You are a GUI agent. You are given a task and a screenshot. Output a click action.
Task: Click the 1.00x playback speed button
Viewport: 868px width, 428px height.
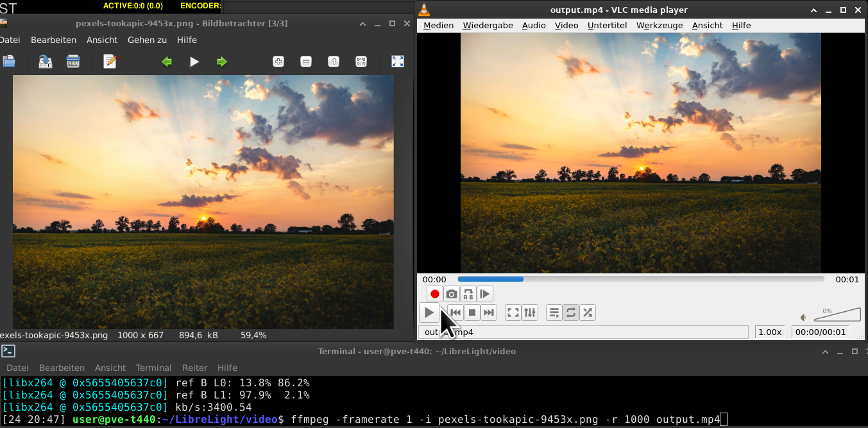(770, 332)
